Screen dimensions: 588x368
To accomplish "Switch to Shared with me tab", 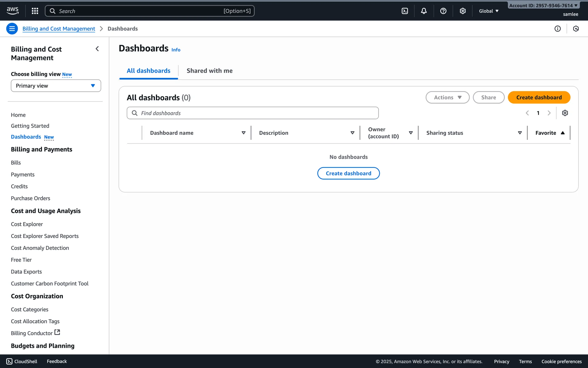I will 209,71.
